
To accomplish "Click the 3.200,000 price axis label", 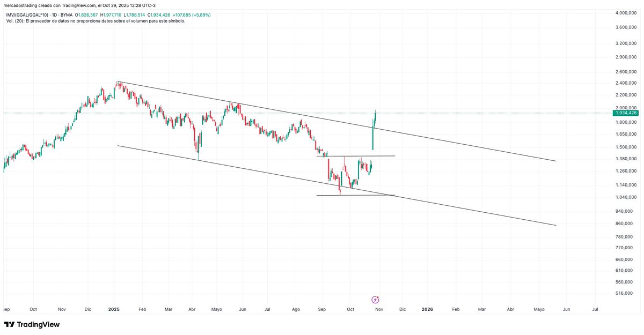I will point(626,43).
